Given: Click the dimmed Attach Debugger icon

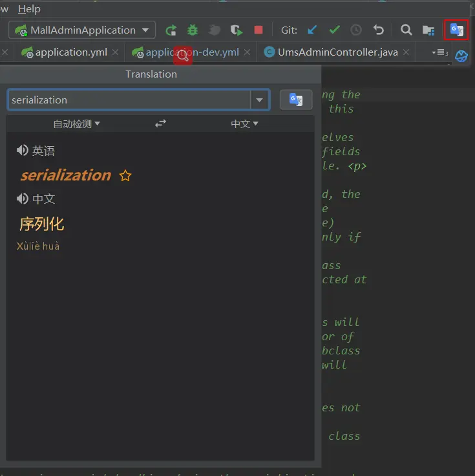Looking at the screenshot, I should 214,30.
